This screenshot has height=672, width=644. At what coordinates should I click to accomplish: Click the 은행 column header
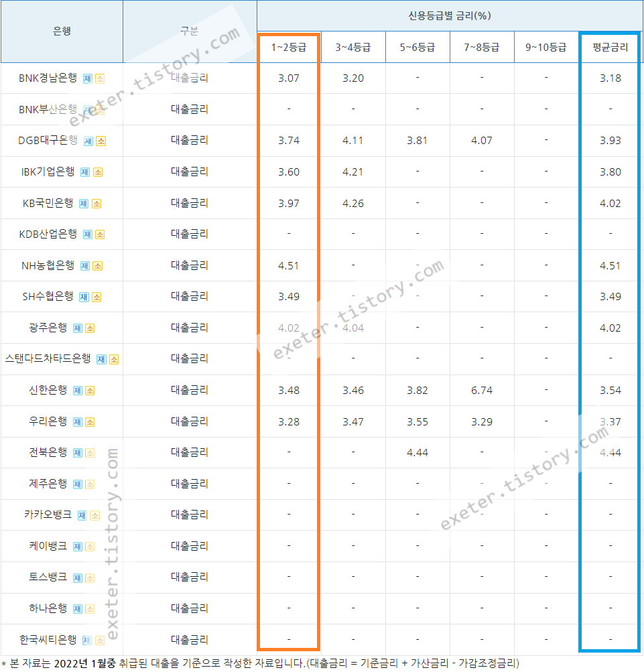point(62,31)
